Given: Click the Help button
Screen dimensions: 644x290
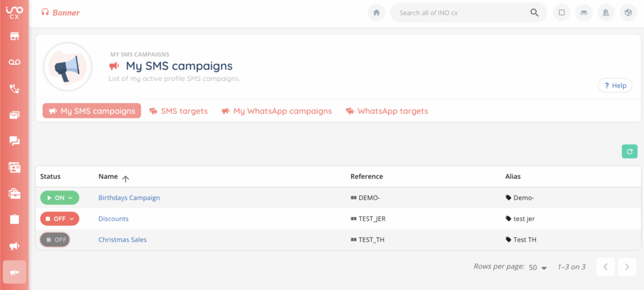Looking at the screenshot, I should tap(614, 86).
